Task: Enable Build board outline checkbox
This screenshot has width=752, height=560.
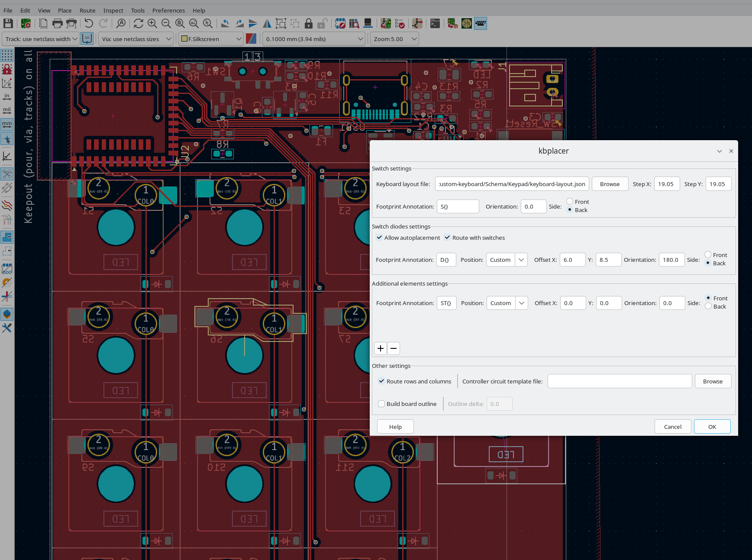Action: pyautogui.click(x=381, y=404)
